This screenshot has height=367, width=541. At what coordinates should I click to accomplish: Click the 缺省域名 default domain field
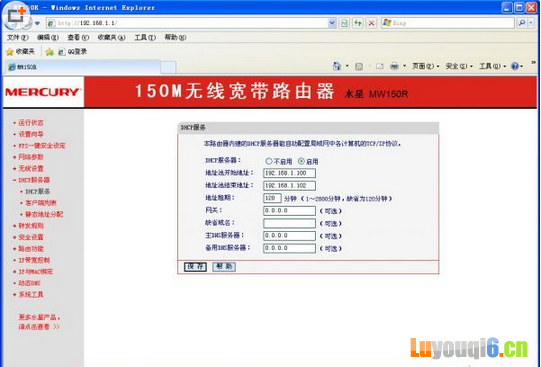point(289,223)
